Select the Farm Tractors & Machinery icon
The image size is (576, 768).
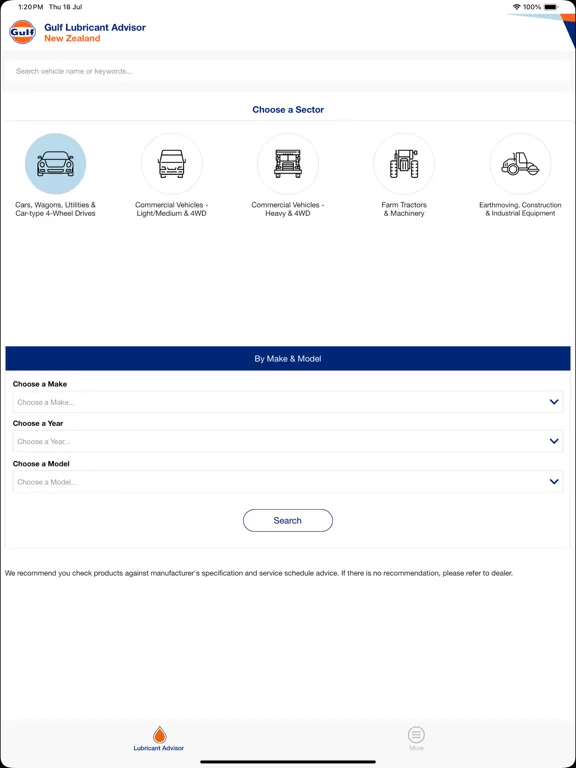[404, 164]
